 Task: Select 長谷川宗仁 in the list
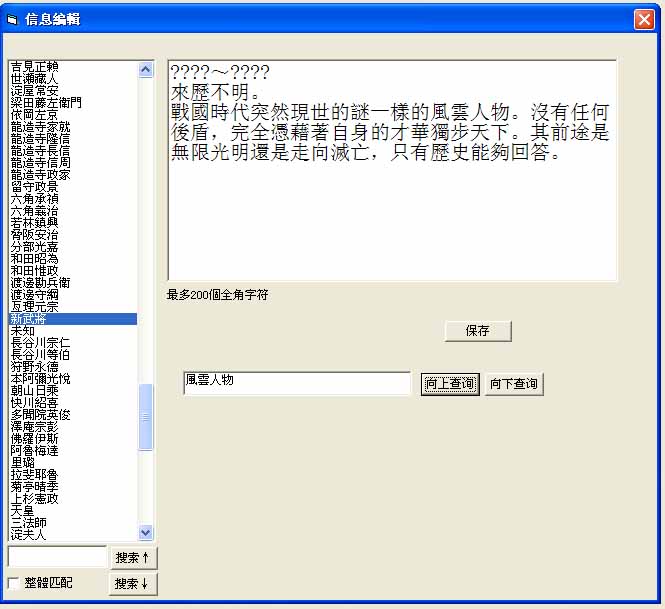(41, 343)
